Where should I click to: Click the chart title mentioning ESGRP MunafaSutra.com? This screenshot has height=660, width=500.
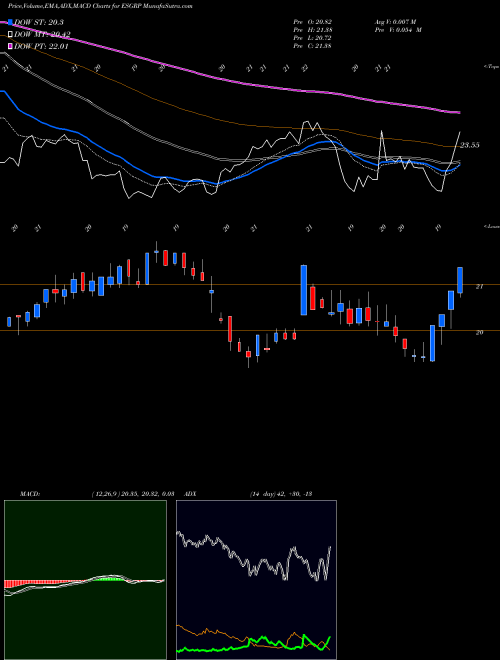coord(100,6)
